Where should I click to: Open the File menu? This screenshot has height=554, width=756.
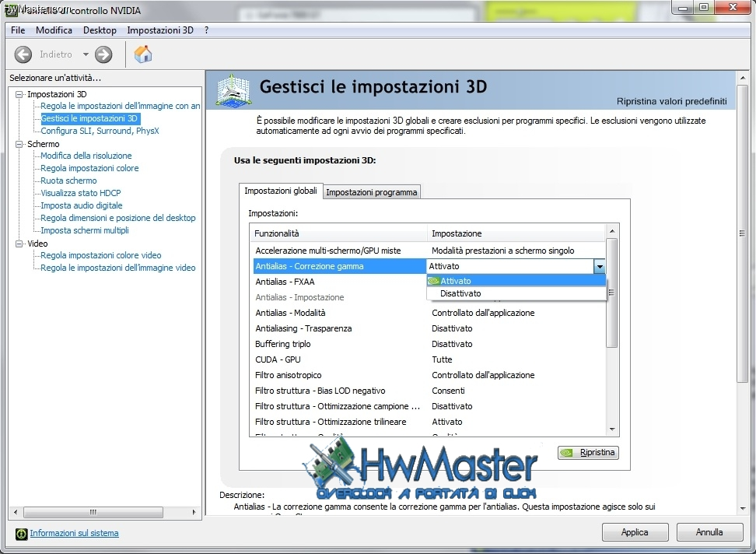tap(18, 30)
